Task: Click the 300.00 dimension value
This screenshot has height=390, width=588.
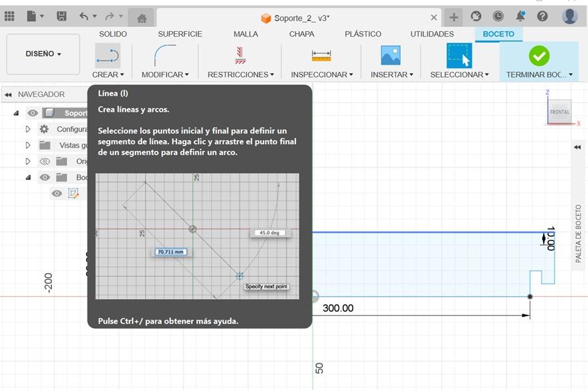Action: (x=338, y=308)
